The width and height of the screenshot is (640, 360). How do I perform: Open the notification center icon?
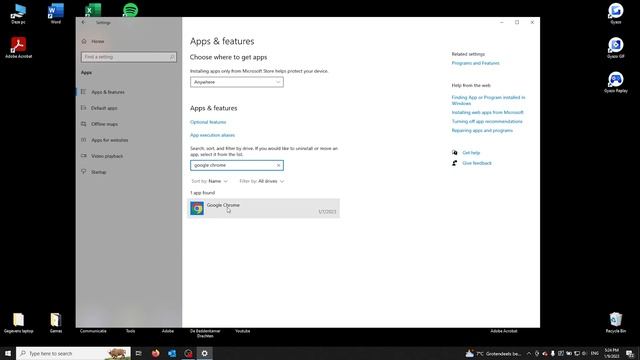630,353
